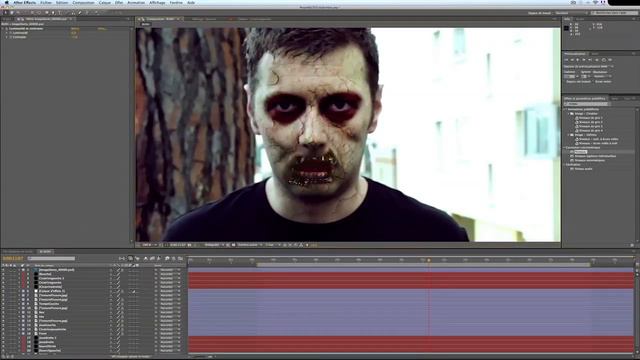Image resolution: width=640 pixels, height=360 pixels.
Task: Start RAM preview in Preview panel
Action: [x=610, y=60]
